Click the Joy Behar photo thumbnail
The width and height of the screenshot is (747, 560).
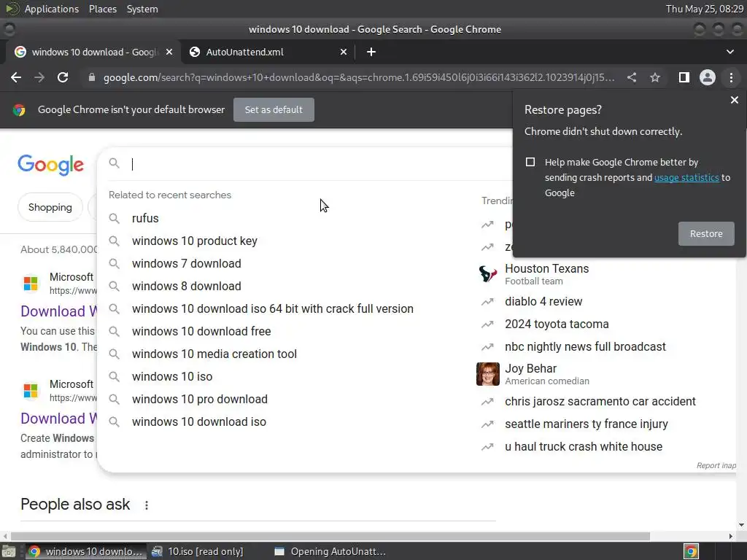click(x=488, y=374)
